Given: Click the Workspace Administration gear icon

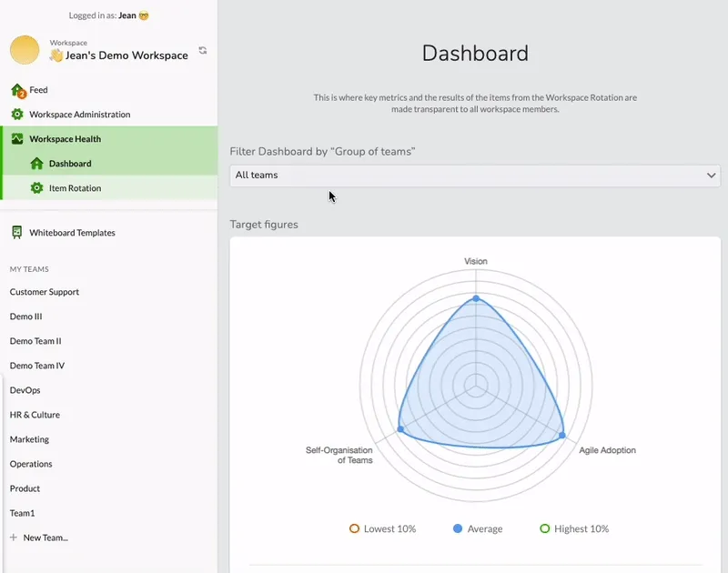Looking at the screenshot, I should point(17,115).
